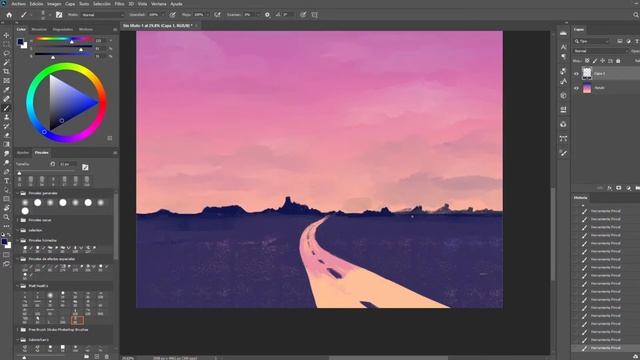Click the last Herramienta Pincel history state

click(x=606, y=348)
